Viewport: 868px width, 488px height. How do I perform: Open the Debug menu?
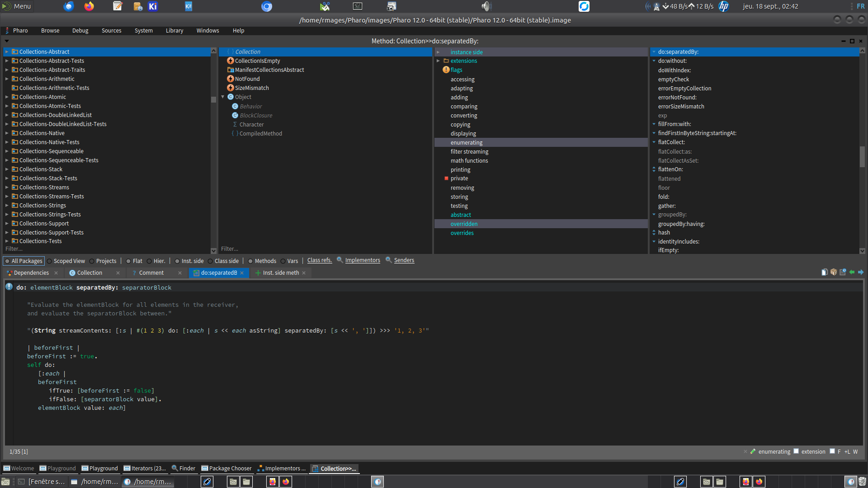tap(80, 31)
